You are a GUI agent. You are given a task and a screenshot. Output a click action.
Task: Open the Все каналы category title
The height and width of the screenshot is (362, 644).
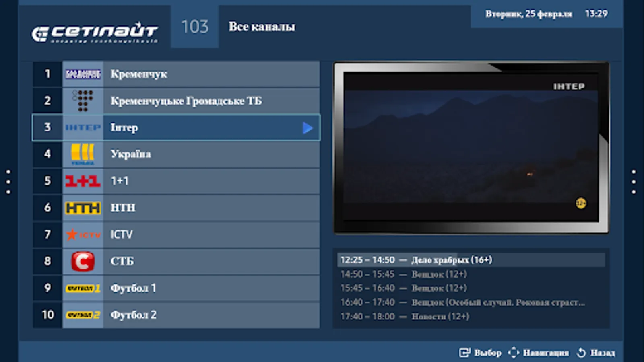(x=262, y=27)
